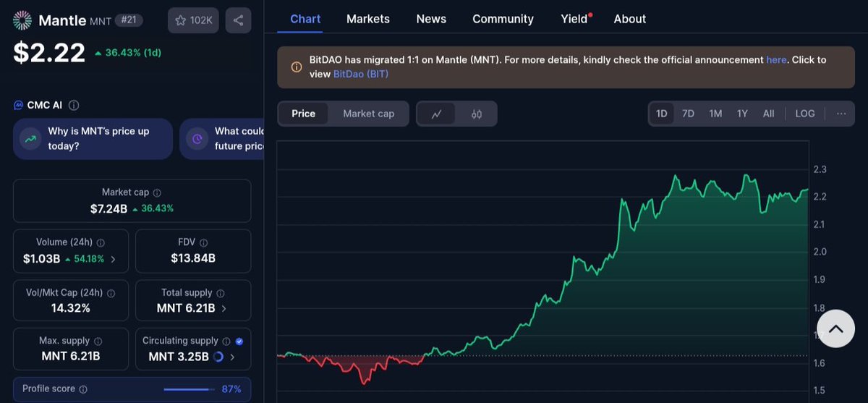Open the News tab
Image resolution: width=868 pixels, height=403 pixels.
tap(431, 19)
